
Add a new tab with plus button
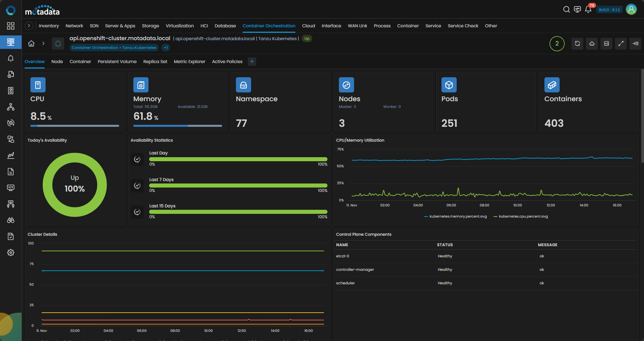click(x=252, y=61)
